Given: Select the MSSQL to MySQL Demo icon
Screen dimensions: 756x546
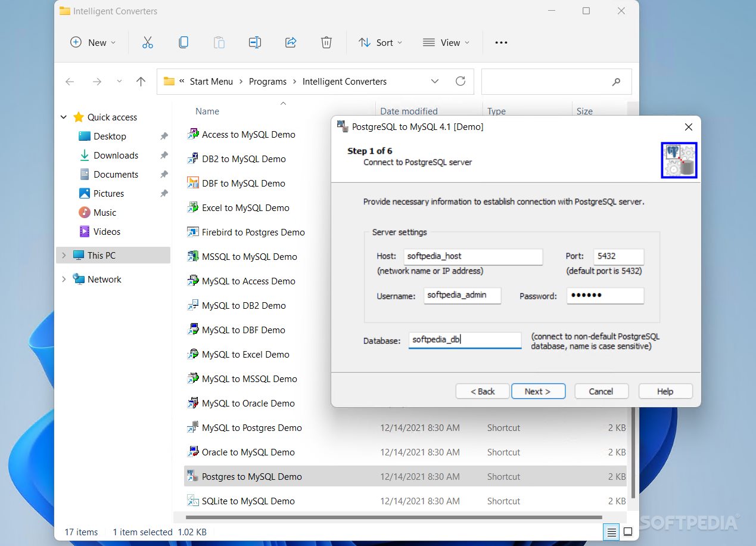Looking at the screenshot, I should coord(193,256).
